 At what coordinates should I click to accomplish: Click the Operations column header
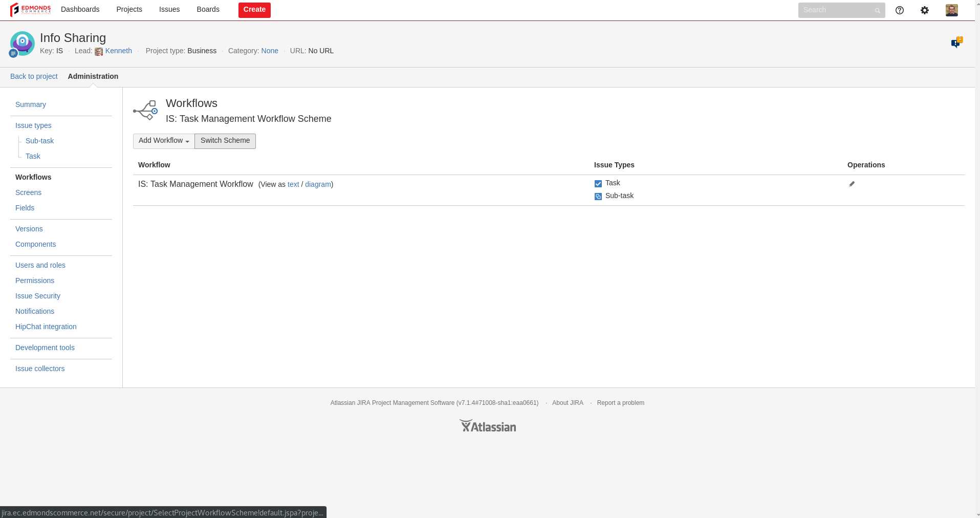866,165
